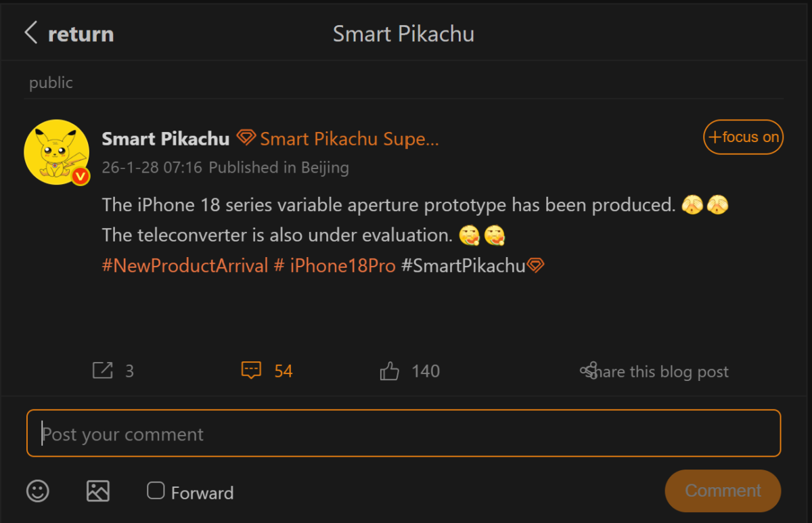Attach an image to the comment
Viewport: 812px width, 523px height.
97,491
